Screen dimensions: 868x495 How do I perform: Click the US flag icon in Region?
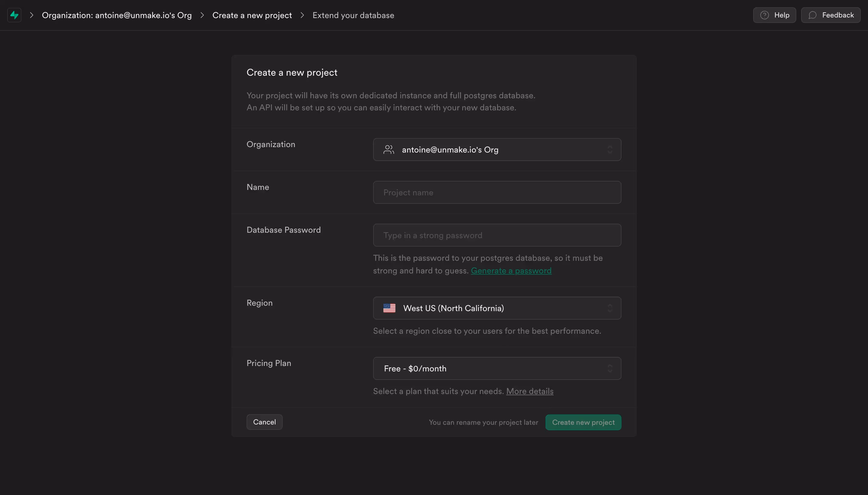pos(389,308)
